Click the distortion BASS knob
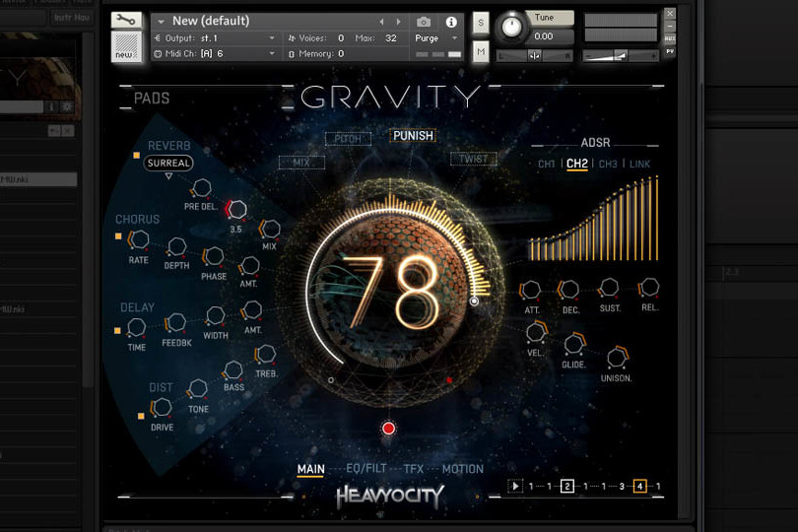Viewport: 798px width, 532px height. [x=233, y=369]
